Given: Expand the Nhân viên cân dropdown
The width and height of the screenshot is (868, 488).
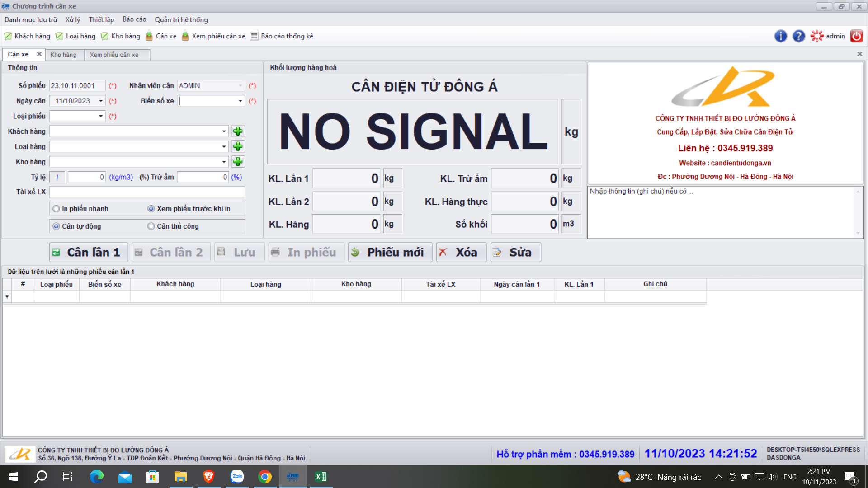Looking at the screenshot, I should [241, 86].
